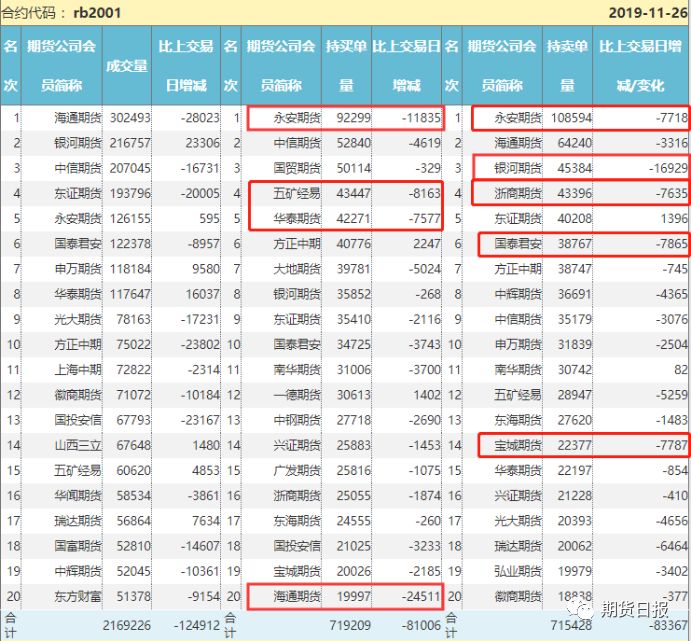Image resolution: width=691 pixels, height=641 pixels.
Task: Click short position value 38747
Action: click(x=575, y=268)
